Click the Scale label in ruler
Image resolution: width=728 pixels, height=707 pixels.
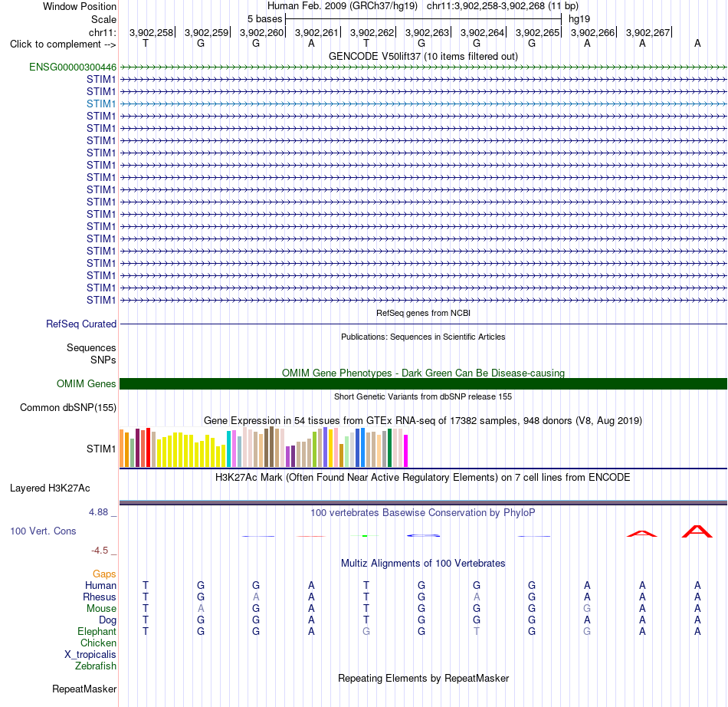103,19
